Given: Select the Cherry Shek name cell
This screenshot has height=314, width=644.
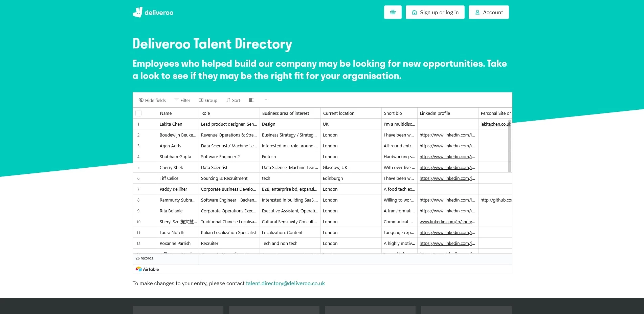Looking at the screenshot, I should [x=171, y=168].
